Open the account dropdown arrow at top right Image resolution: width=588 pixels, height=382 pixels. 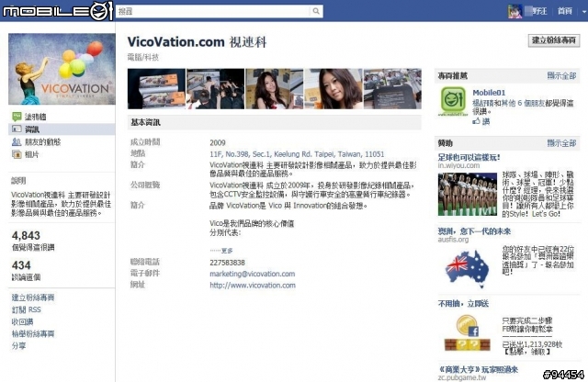(x=584, y=11)
